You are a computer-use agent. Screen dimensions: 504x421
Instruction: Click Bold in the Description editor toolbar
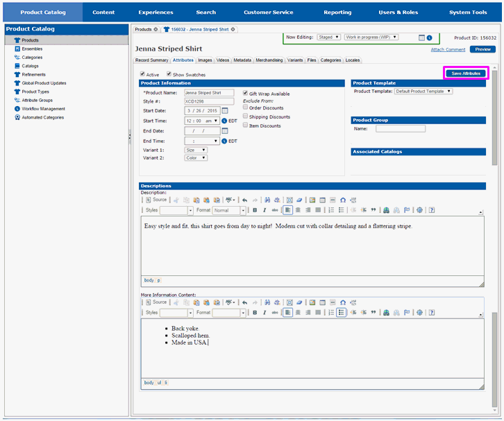pos(255,210)
